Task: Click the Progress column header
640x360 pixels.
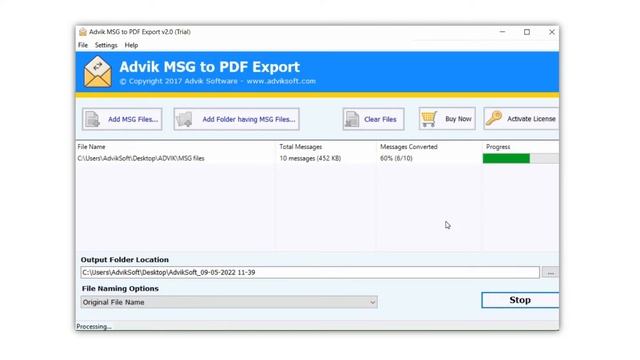Action: (x=498, y=147)
